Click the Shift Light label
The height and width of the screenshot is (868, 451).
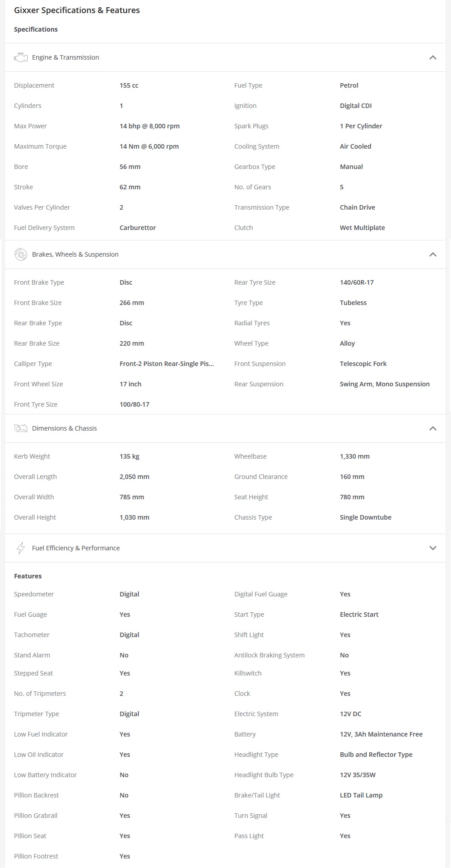pyautogui.click(x=249, y=635)
